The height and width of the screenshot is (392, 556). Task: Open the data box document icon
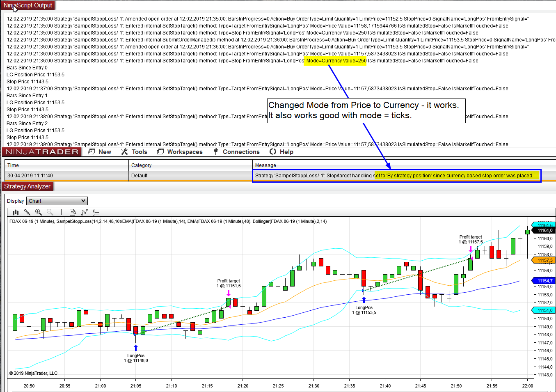[73, 212]
